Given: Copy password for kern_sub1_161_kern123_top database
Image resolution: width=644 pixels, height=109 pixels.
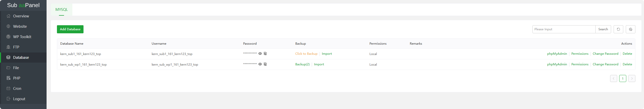Looking at the screenshot, I should pyautogui.click(x=265, y=53).
